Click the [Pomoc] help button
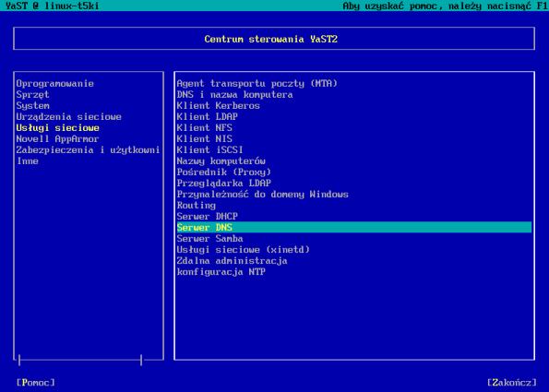Image resolution: width=549 pixels, height=392 pixels. [36, 383]
